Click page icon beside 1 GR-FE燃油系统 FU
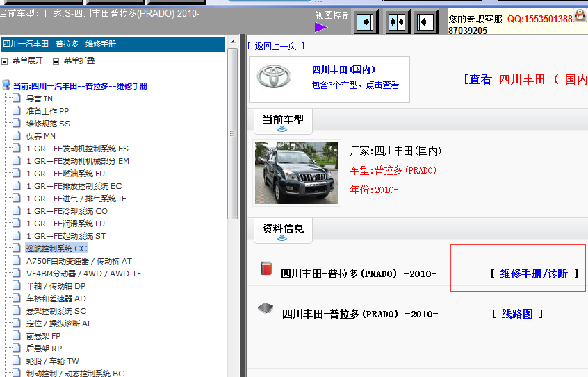 (x=16, y=173)
